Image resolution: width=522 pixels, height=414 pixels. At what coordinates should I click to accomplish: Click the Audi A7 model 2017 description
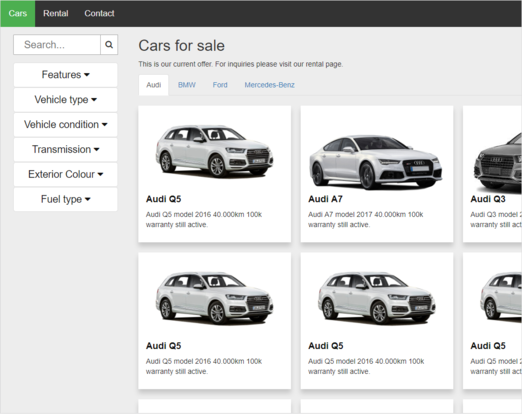[366, 219]
